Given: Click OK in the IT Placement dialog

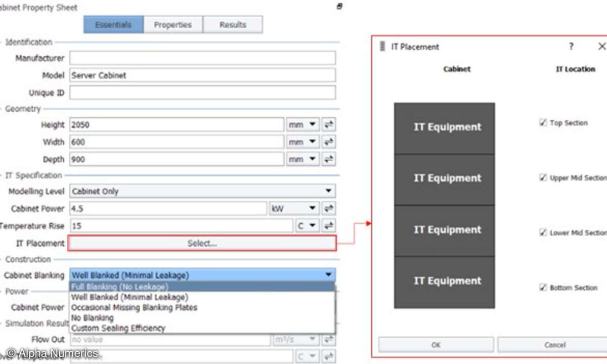Looking at the screenshot, I should tap(436, 345).
